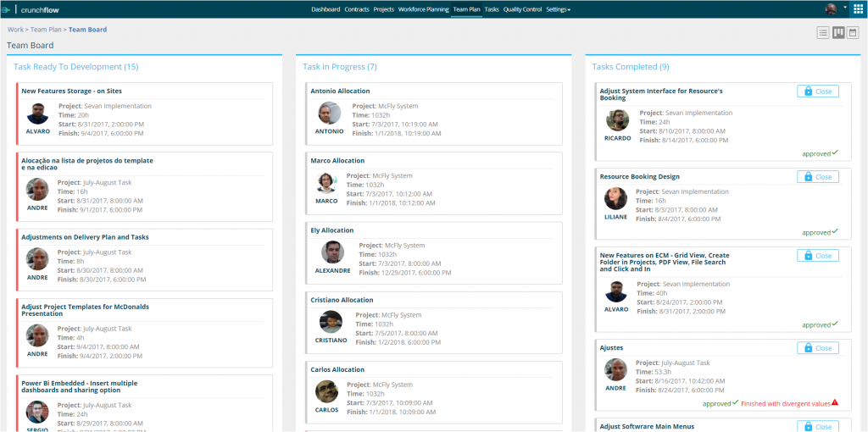Open the 'Cristiano Allocation' card title
Viewport: 868px width, 432px height.
pos(342,300)
